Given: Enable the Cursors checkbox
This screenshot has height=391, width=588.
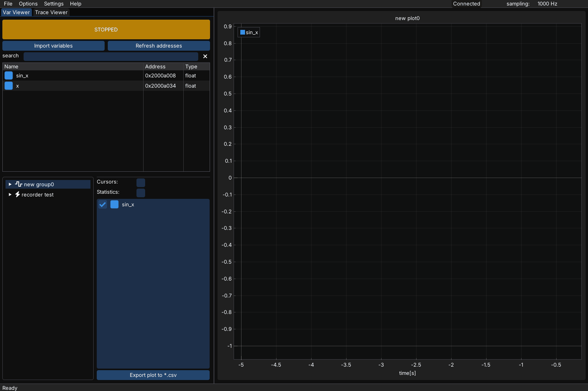Looking at the screenshot, I should point(141,182).
